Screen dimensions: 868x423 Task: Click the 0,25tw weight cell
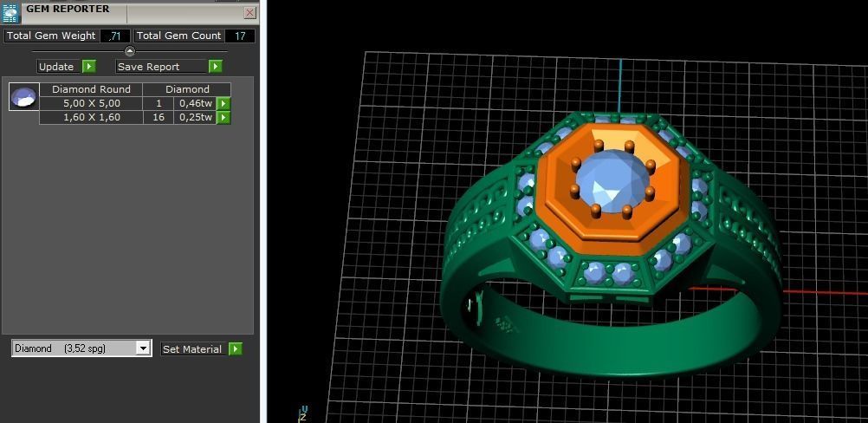[x=195, y=117]
